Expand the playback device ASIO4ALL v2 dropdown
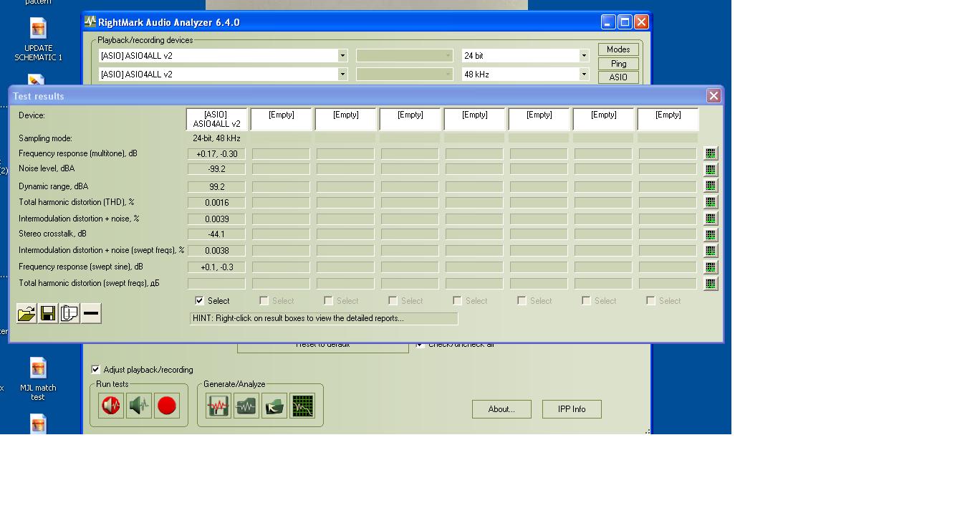The width and height of the screenshot is (980, 526). tap(342, 55)
